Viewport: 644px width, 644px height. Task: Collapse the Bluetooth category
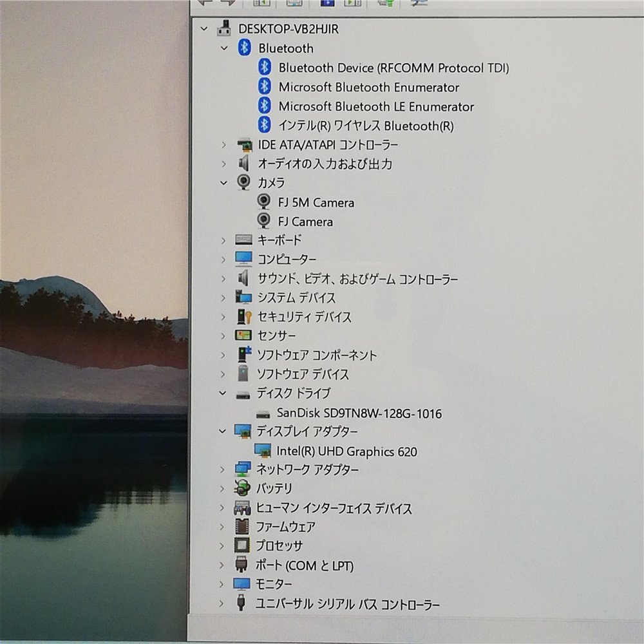click(x=224, y=48)
